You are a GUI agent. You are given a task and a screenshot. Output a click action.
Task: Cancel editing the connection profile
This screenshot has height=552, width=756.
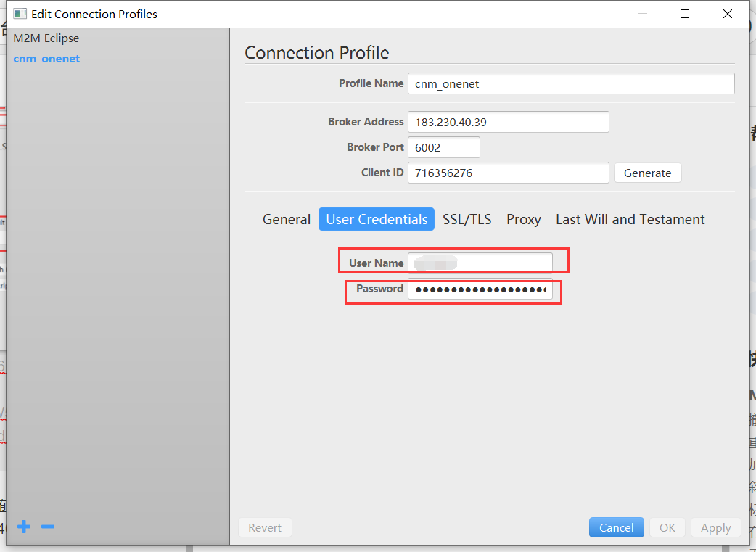(x=616, y=527)
